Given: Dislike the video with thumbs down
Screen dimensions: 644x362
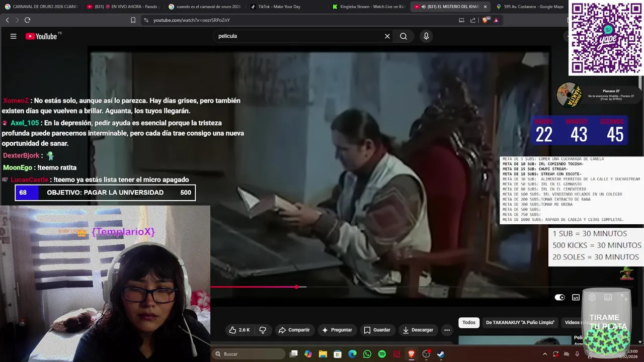Looking at the screenshot, I should [263, 330].
